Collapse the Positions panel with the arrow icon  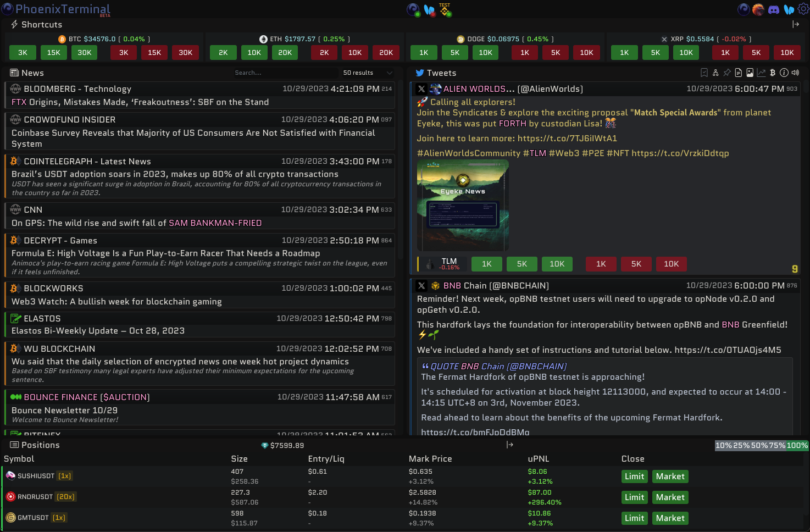(x=510, y=445)
